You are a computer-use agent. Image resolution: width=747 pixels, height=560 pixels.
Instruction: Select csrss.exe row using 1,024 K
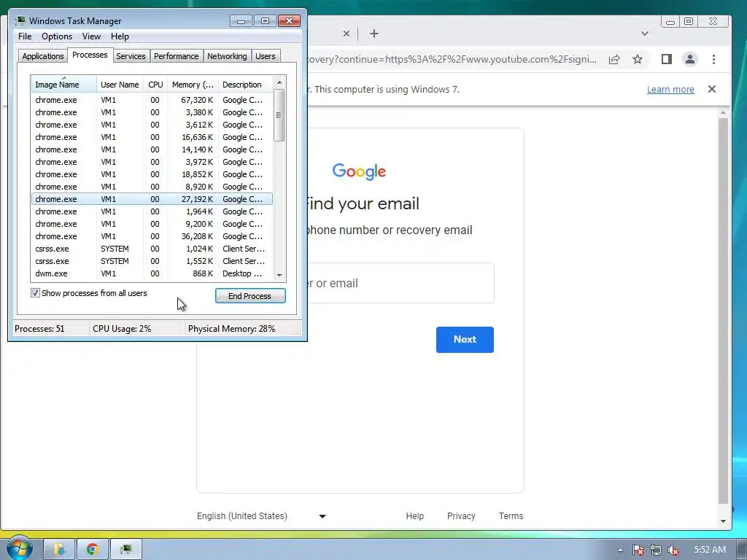click(152, 249)
